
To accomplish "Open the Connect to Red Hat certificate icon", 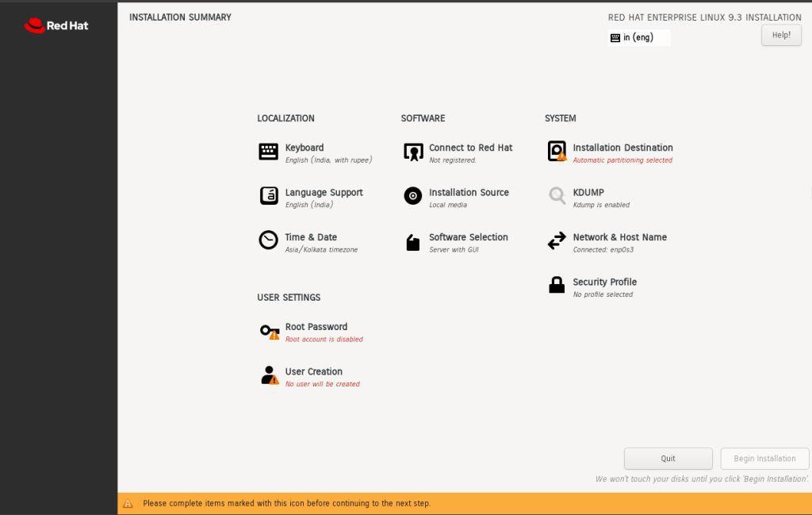I will (x=412, y=152).
